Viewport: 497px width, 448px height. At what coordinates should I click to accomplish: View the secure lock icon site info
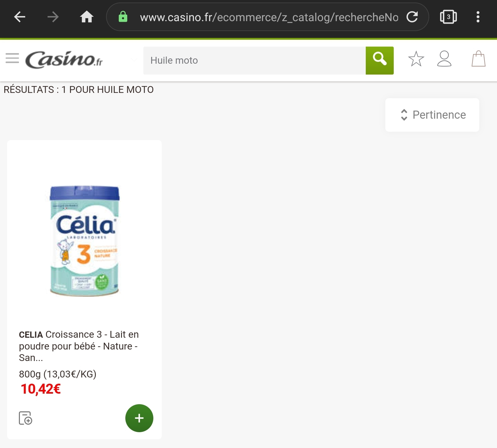(123, 17)
